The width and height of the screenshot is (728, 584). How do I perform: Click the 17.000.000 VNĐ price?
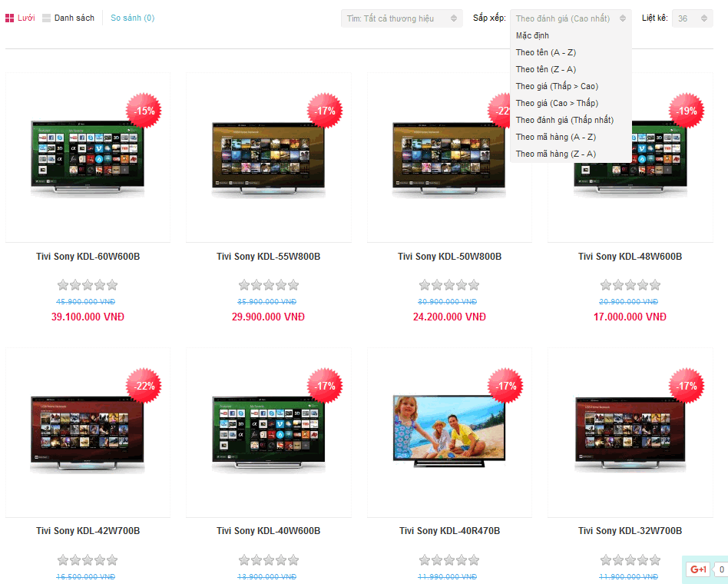[x=630, y=317]
